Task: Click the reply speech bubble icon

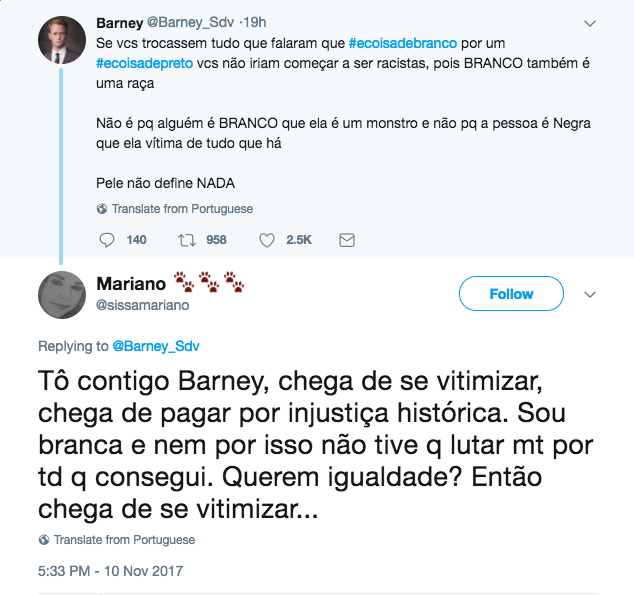Action: point(109,240)
